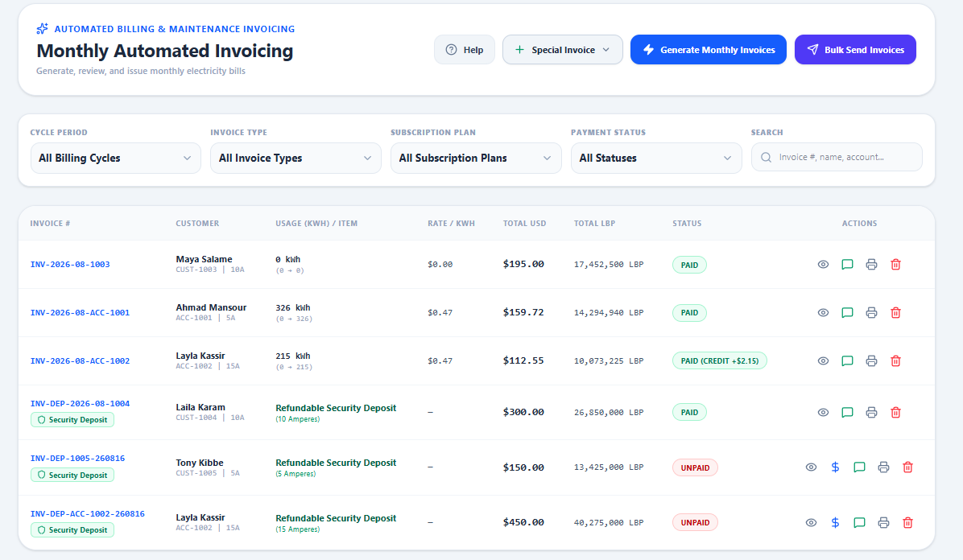Open invoice link INV-DEP-1005-260816
The image size is (963, 560).
(77, 458)
